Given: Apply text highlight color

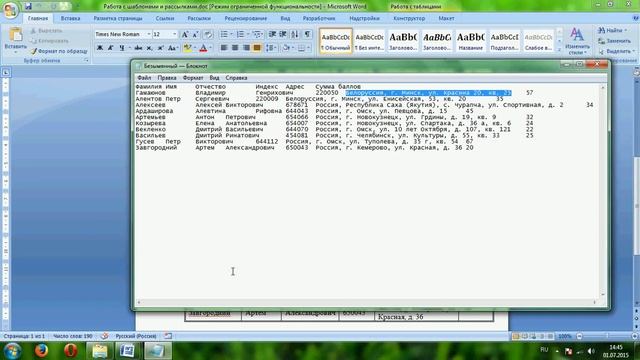Looking at the screenshot, I should point(187,48).
